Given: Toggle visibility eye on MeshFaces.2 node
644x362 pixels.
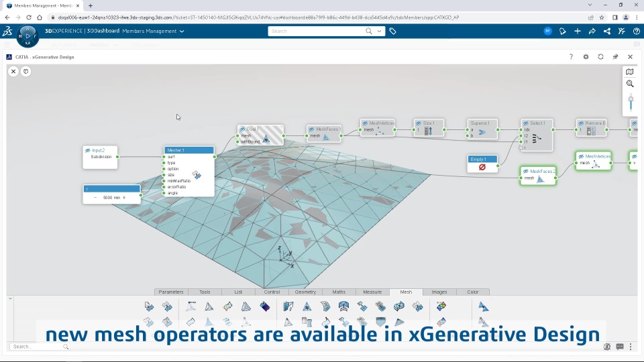Looking at the screenshot, I should point(525,171).
